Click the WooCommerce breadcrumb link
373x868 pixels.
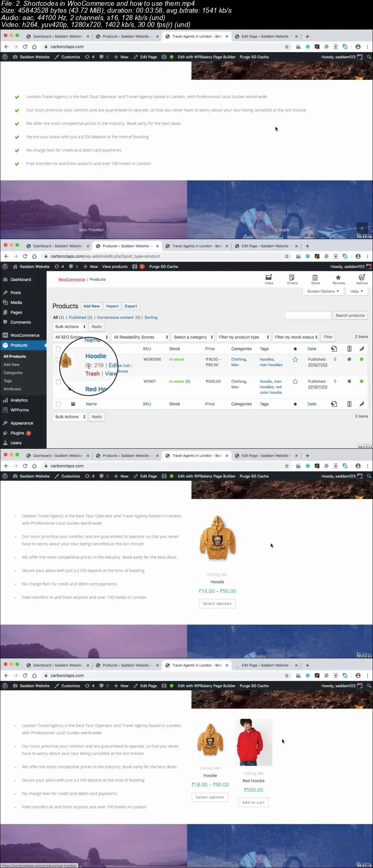72,279
